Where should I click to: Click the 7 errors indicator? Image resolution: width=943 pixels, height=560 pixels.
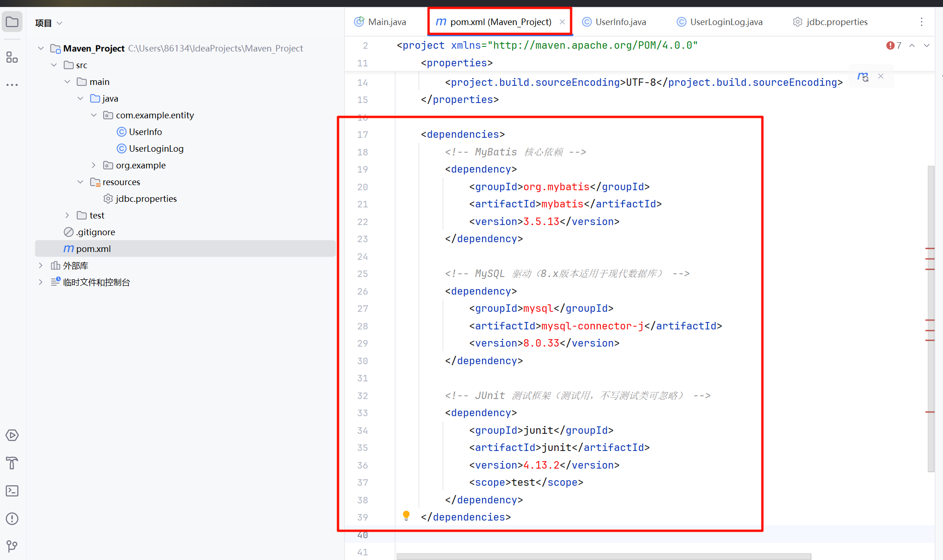point(894,45)
